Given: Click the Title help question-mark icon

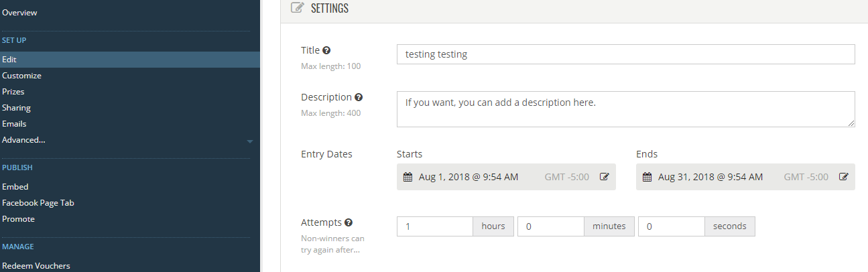Looking at the screenshot, I should click(x=326, y=50).
